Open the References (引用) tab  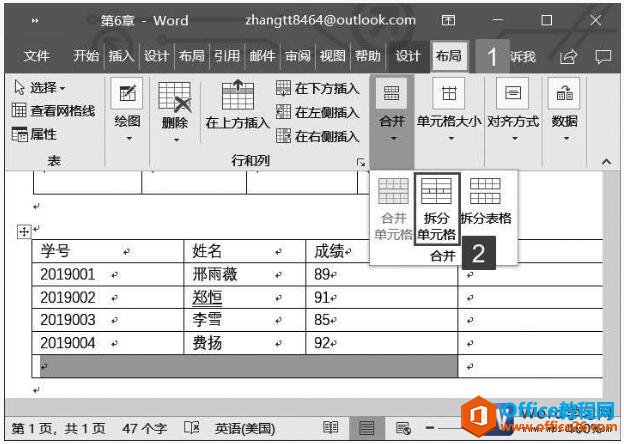tap(227, 56)
